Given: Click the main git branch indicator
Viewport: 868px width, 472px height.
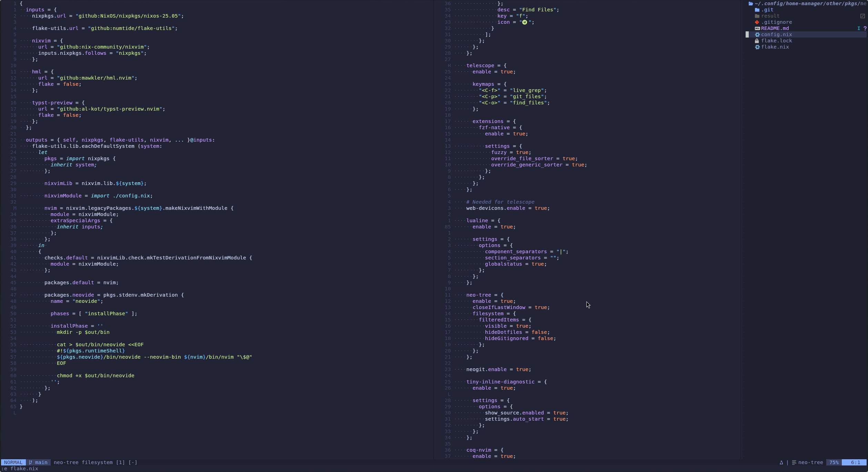Looking at the screenshot, I should point(38,462).
